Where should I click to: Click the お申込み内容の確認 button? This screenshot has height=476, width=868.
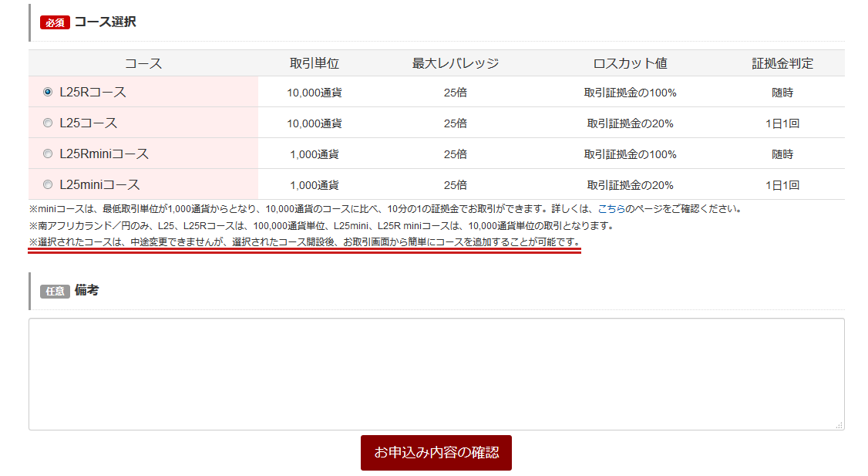click(436, 453)
